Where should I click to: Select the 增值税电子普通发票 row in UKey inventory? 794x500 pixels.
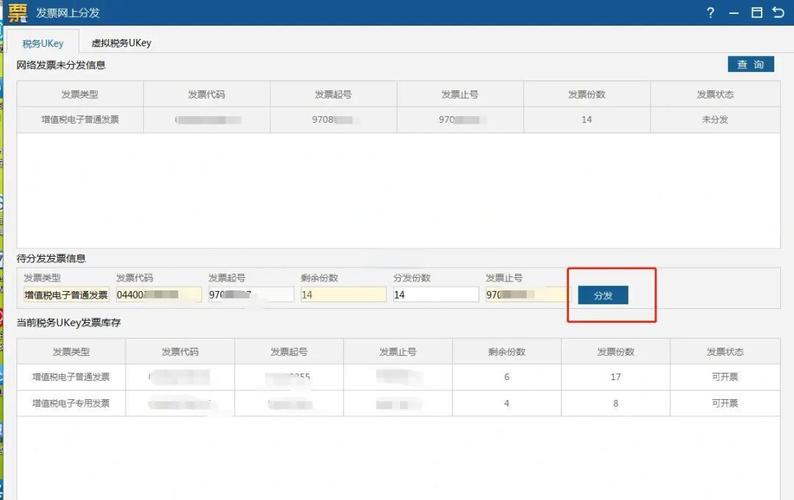[x=398, y=377]
